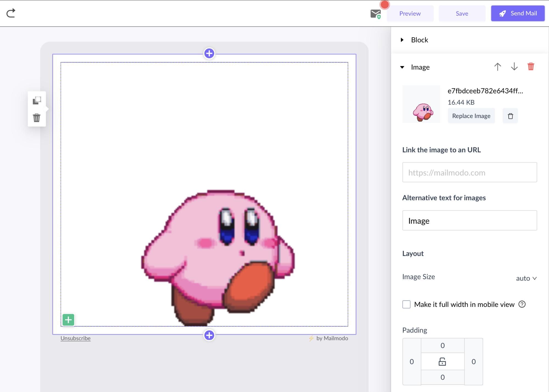Screen dimensions: 549x392
Task: Move image block down with arrow
Action: [x=514, y=67]
